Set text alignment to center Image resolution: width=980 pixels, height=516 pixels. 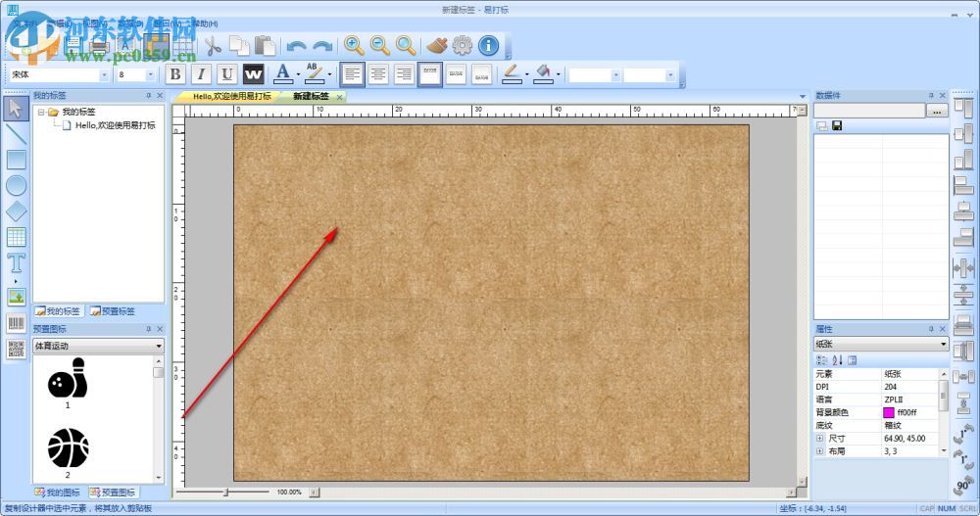click(378, 74)
